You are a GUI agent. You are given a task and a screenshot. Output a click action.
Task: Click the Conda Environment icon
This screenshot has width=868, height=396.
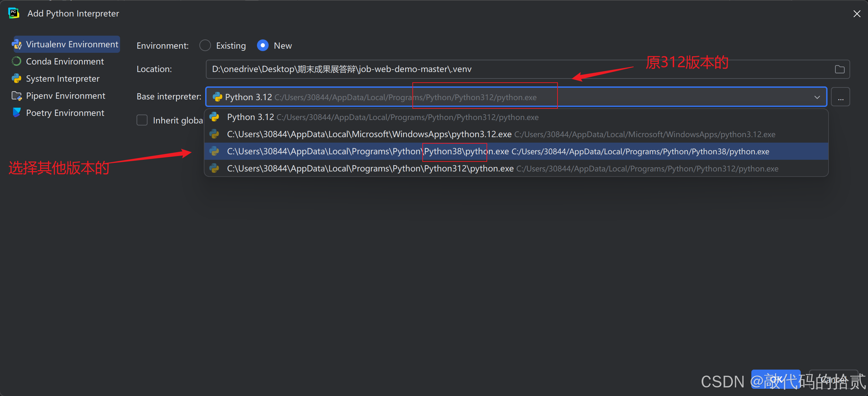pos(16,61)
